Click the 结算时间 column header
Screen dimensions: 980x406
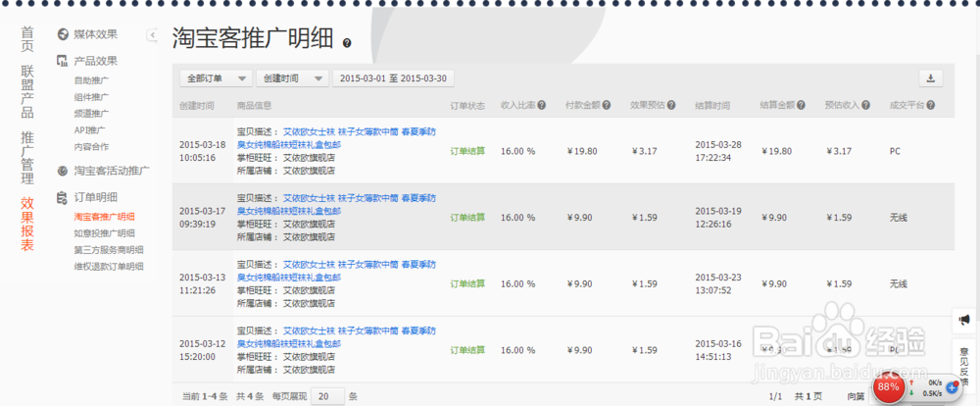tap(712, 106)
